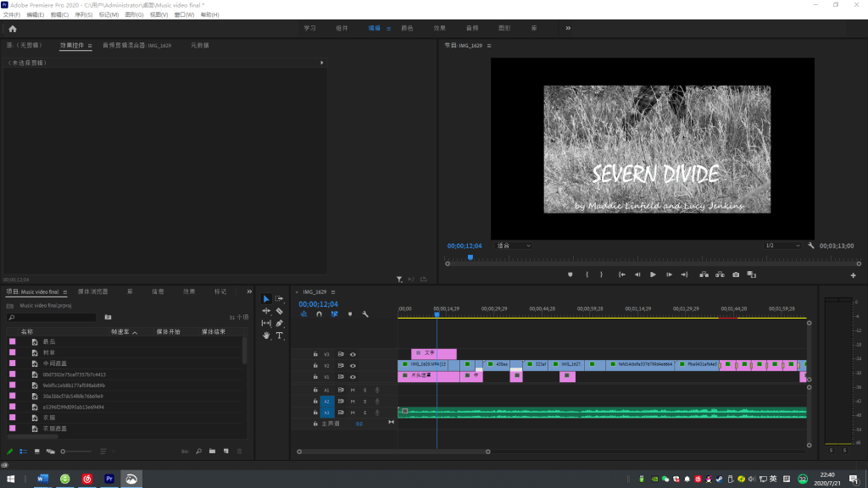Select the Type tool
Screen dimensions: 868x488
pyautogui.click(x=279, y=335)
